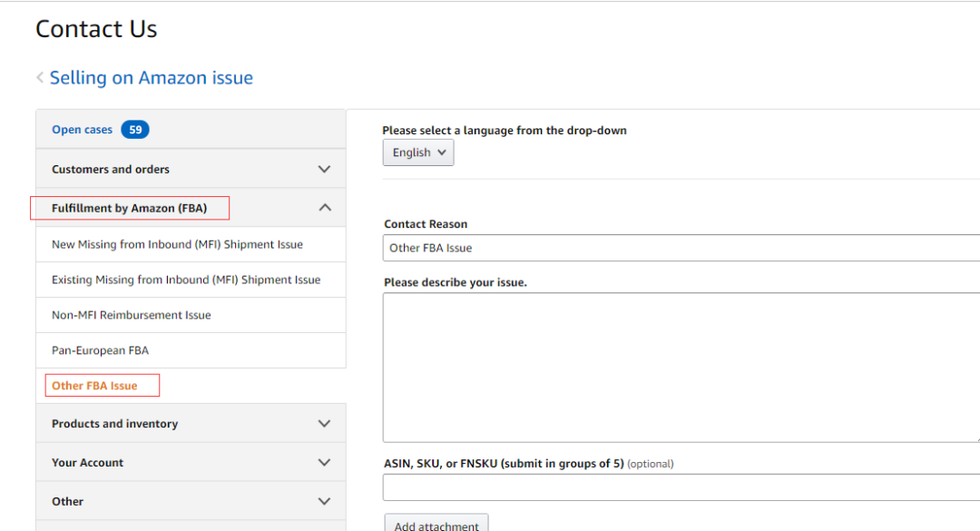Click the back chevron beside Selling on Amazon issue

[40, 78]
